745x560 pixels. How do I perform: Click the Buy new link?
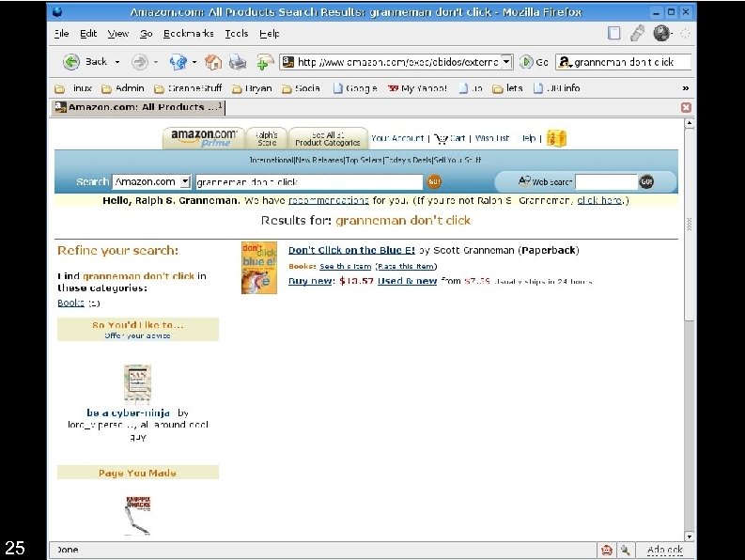tap(310, 281)
